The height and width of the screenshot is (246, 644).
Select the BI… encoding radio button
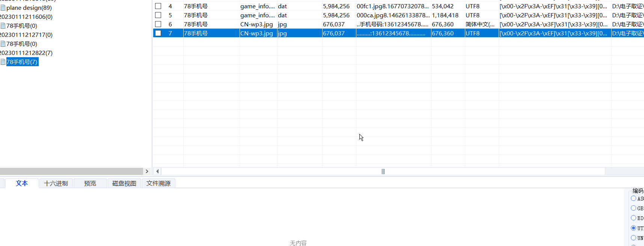tap(633, 218)
